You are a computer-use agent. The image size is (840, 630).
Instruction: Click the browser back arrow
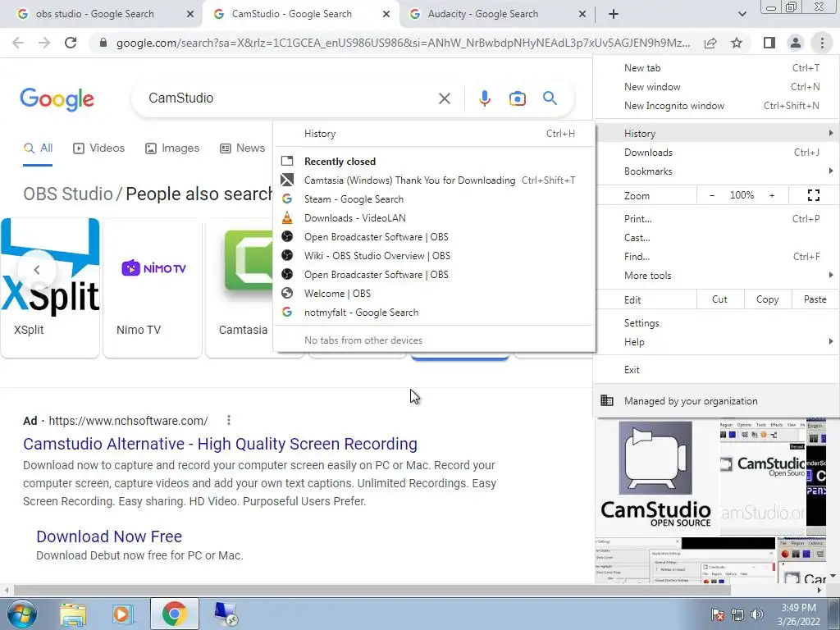coord(18,43)
